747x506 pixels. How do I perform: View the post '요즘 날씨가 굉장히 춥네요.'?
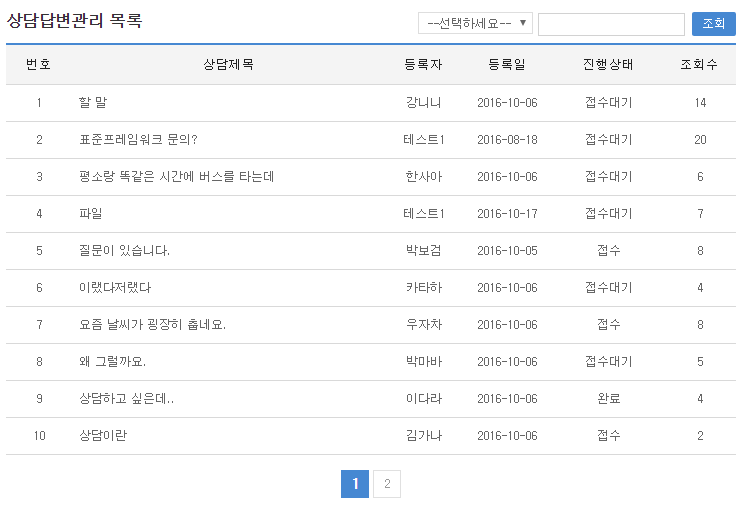[x=152, y=325]
